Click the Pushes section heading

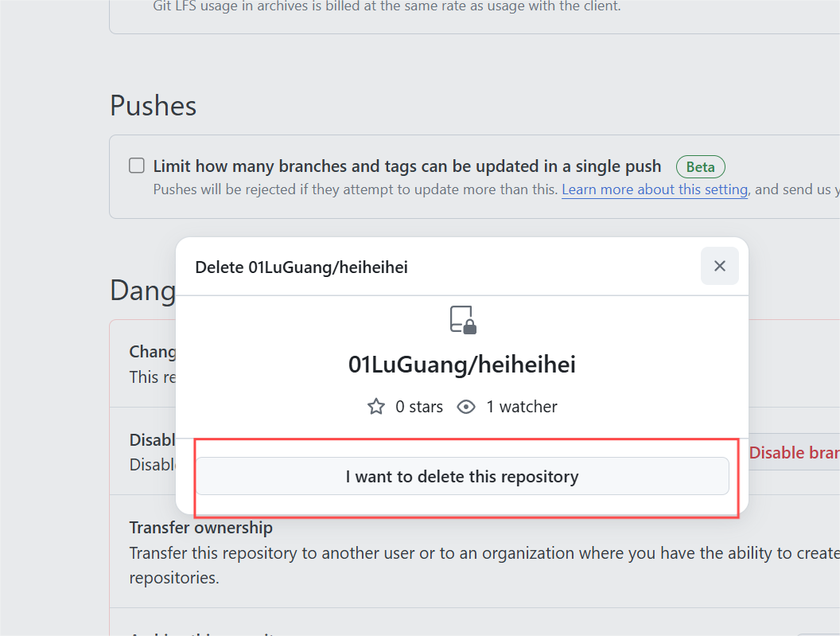tap(154, 105)
